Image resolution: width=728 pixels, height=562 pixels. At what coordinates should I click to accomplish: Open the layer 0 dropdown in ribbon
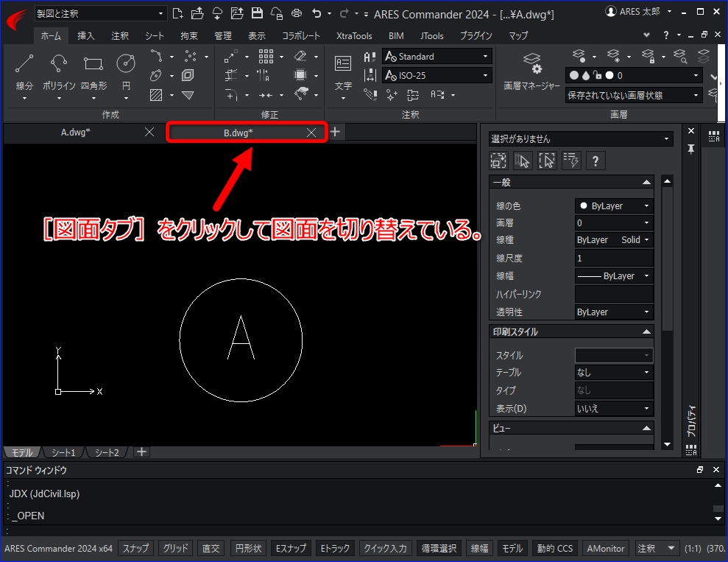click(x=633, y=75)
